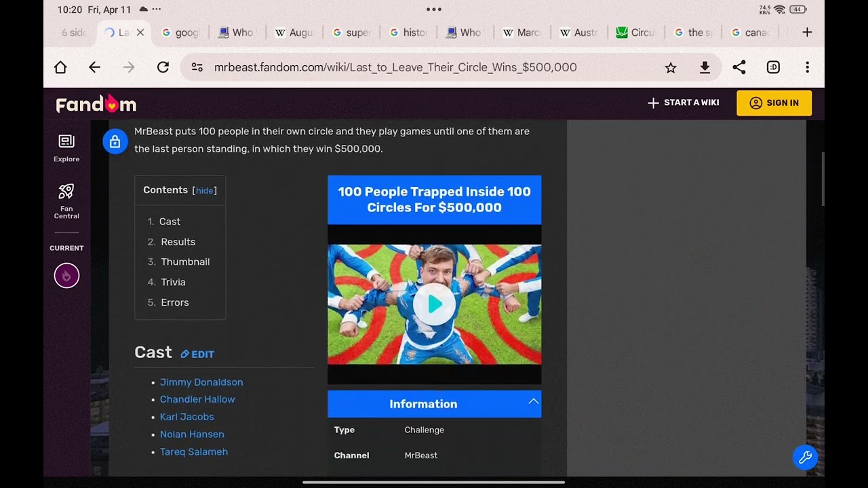The height and width of the screenshot is (488, 868).
Task: Collapse the Information section chevron
Action: click(x=534, y=402)
